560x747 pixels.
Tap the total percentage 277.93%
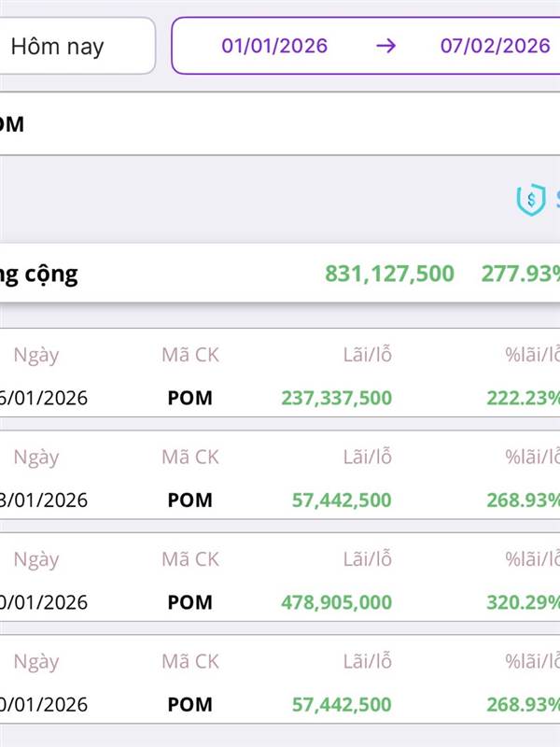[x=520, y=274]
